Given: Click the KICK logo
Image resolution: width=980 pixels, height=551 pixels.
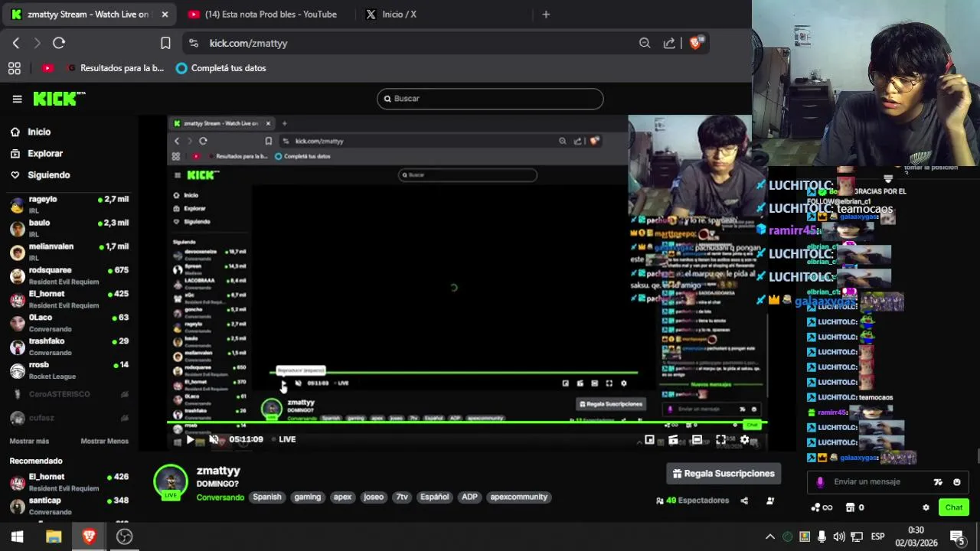Looking at the screenshot, I should [59, 99].
